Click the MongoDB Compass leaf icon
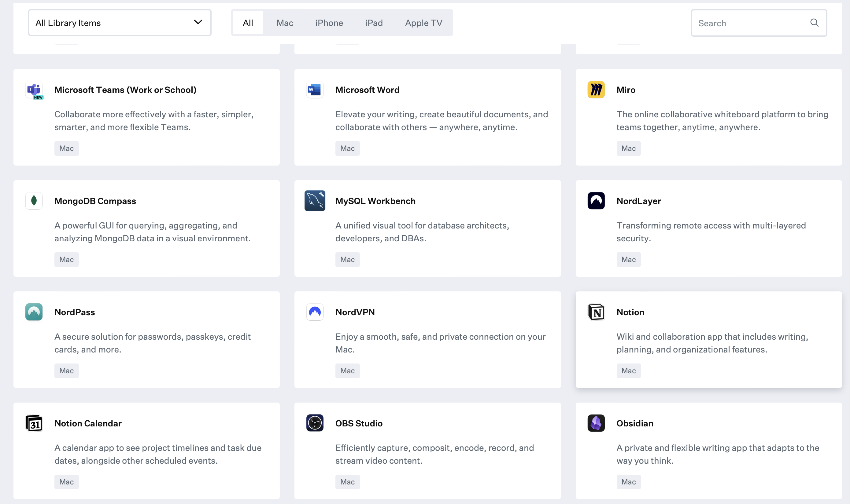This screenshot has height=504, width=850. 34,201
